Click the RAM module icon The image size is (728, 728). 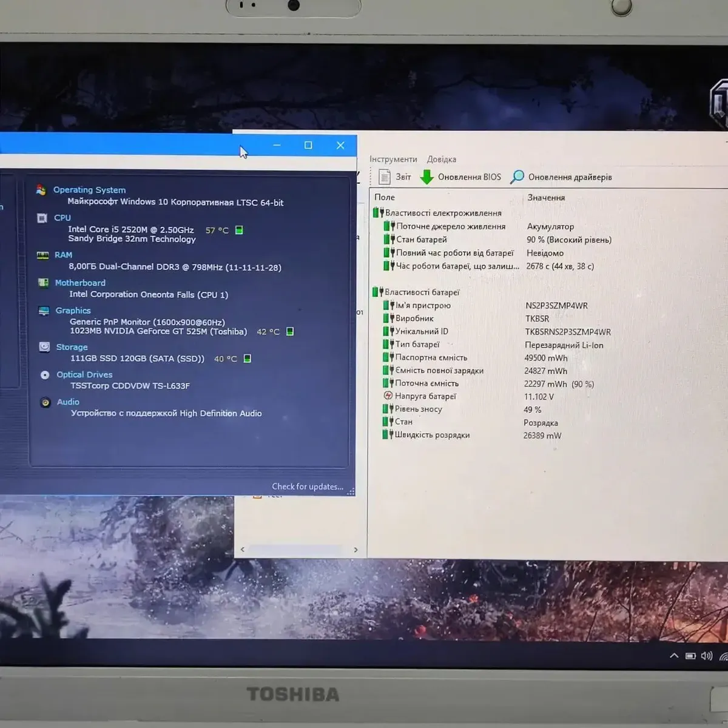click(42, 255)
